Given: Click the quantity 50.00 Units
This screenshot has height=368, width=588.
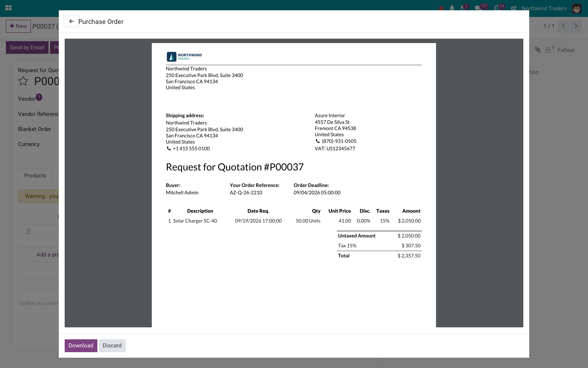Looking at the screenshot, I should [308, 221].
